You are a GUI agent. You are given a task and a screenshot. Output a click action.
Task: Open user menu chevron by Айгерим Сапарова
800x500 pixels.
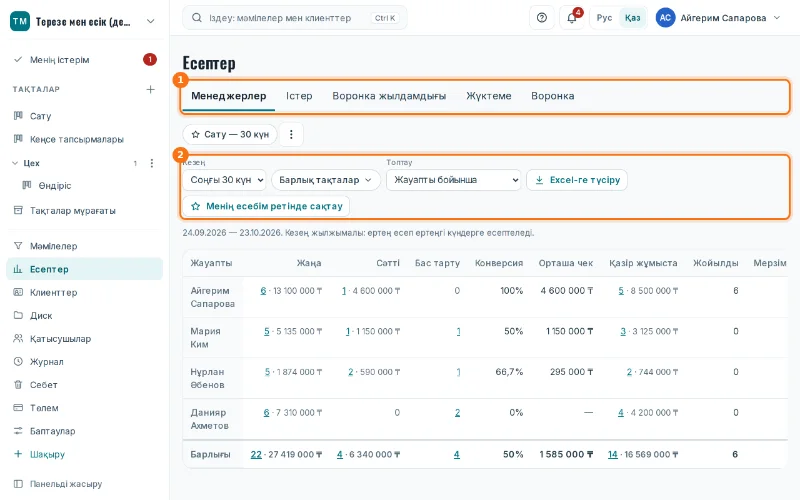[777, 18]
